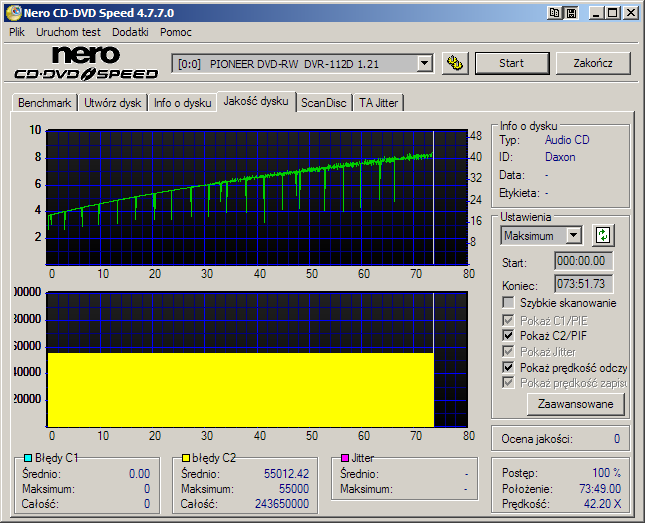The image size is (645, 523).
Task: Switch to the TA Jitter tab
Action: [x=378, y=103]
